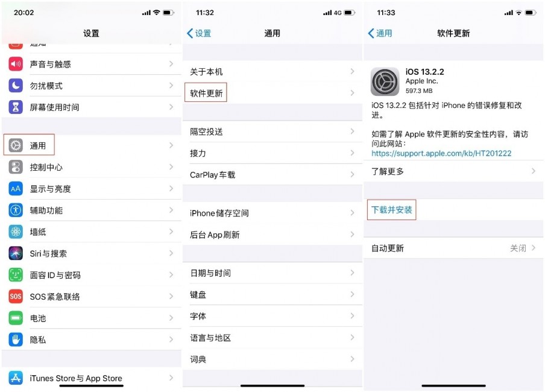The width and height of the screenshot is (545, 392).
Task: Tap the iTunes Store & App Store icon
Action: coord(16,378)
